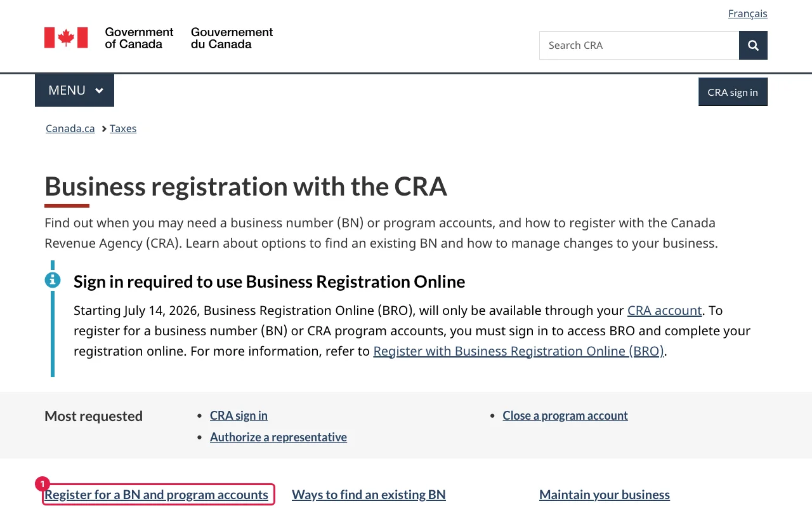Viewport: 812px width, 508px height.
Task: Click the search magnifier icon button
Action: 753,45
